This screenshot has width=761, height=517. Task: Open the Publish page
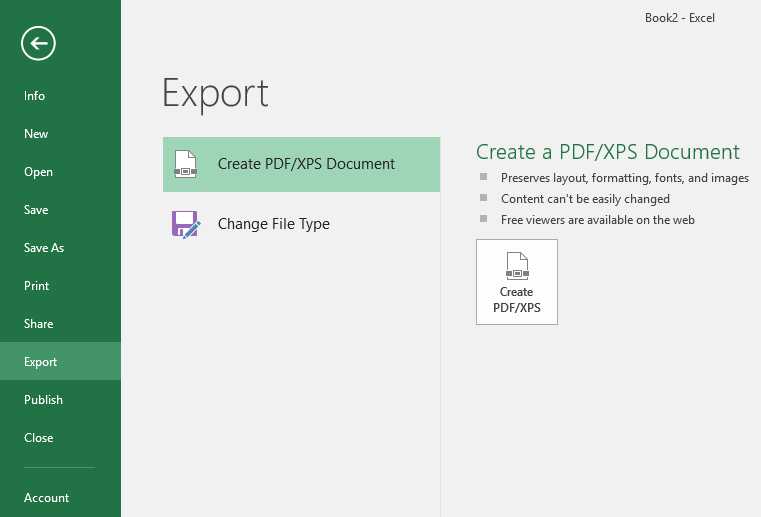pyautogui.click(x=60, y=400)
